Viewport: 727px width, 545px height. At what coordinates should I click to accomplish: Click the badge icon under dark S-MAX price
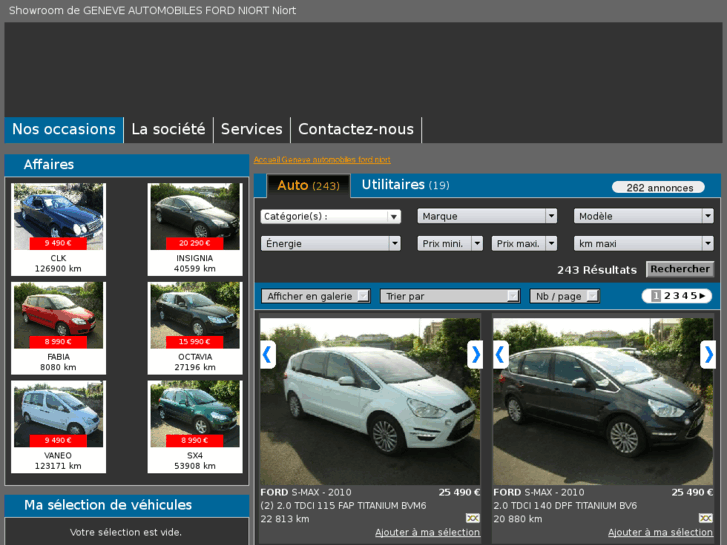pos(706,518)
